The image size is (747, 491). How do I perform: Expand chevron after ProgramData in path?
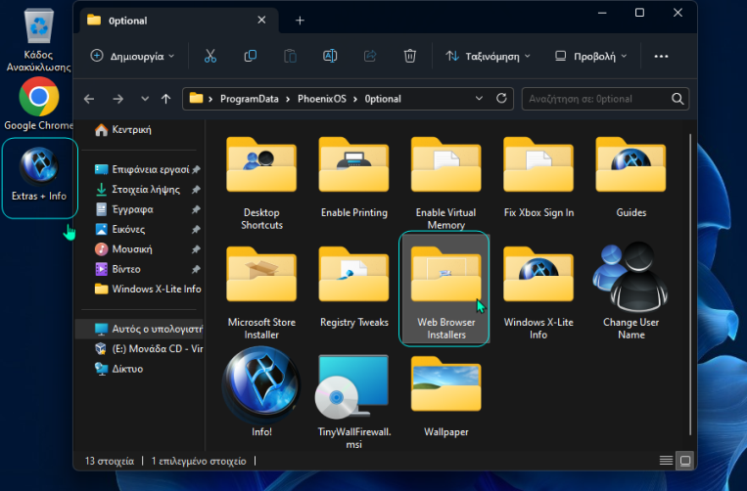[x=288, y=99]
